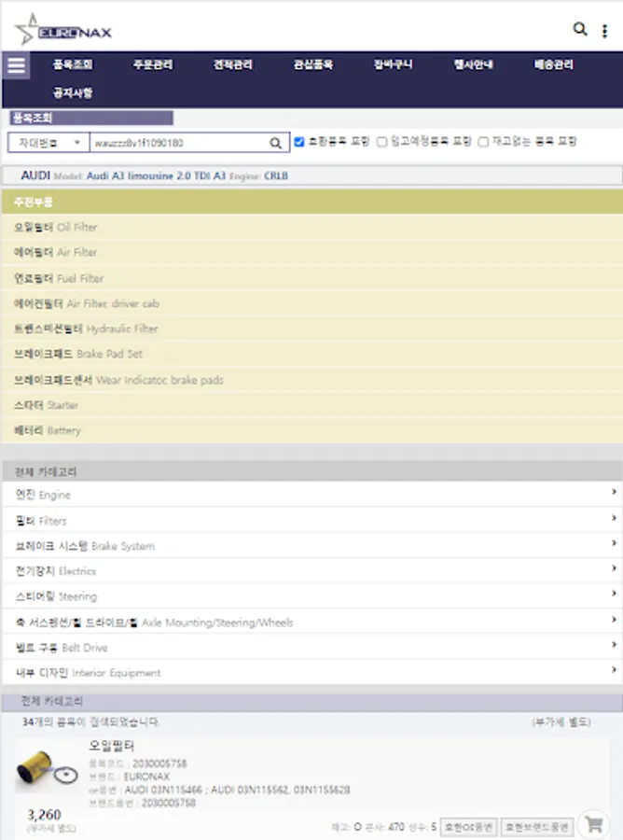Click the 오일필터 product title
The image size is (623, 840).
(x=111, y=745)
